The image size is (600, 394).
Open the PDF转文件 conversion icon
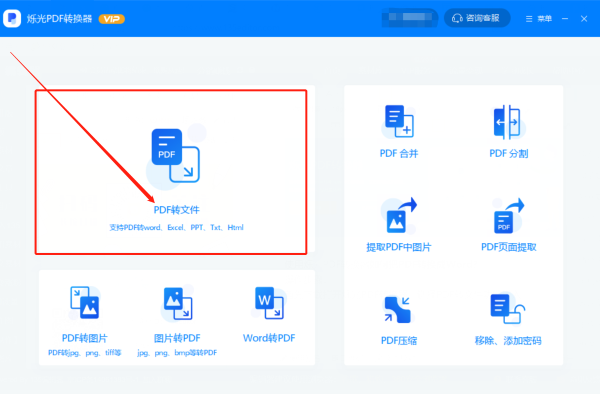tap(176, 156)
